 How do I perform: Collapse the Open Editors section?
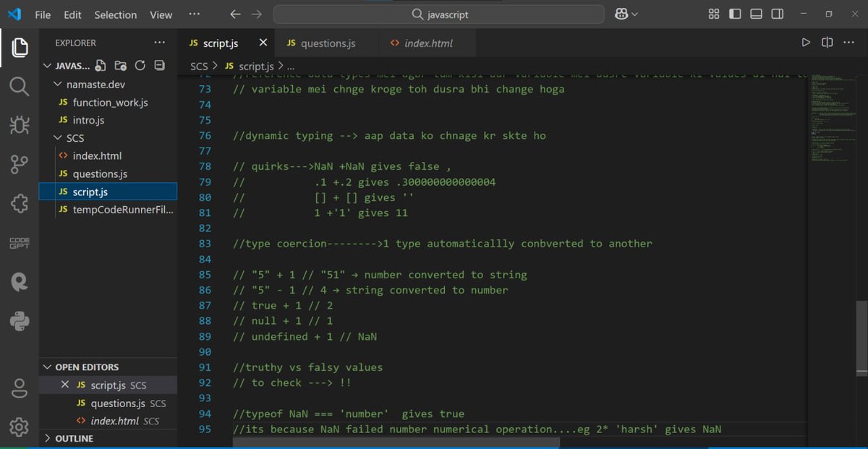click(48, 367)
